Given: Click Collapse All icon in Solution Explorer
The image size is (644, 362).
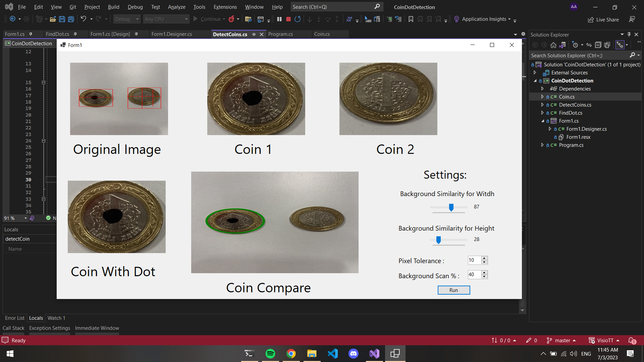Looking at the screenshot, I should coord(598,45).
